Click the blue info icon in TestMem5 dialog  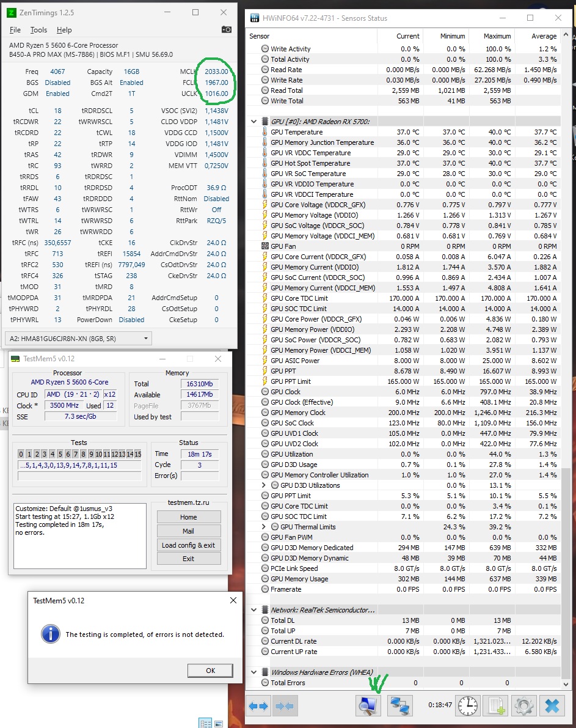(51, 634)
